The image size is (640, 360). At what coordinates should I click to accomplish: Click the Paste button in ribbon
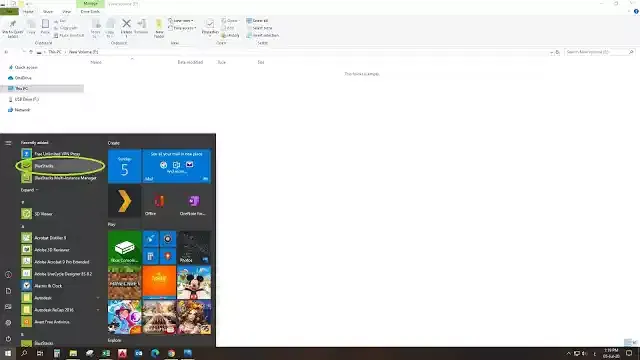tap(45, 27)
